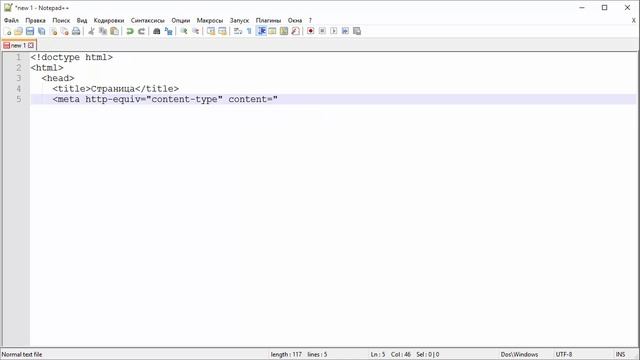Open the Окна menu
640x360 pixels.
click(295, 20)
